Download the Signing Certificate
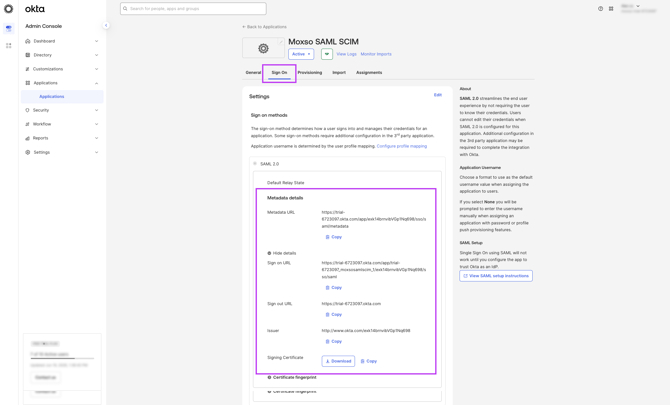 point(338,361)
